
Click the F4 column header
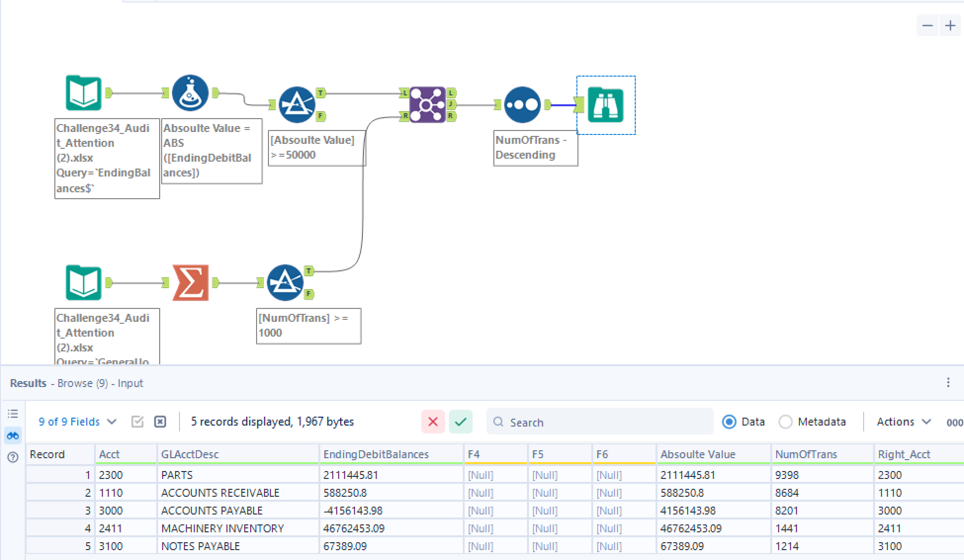click(495, 454)
